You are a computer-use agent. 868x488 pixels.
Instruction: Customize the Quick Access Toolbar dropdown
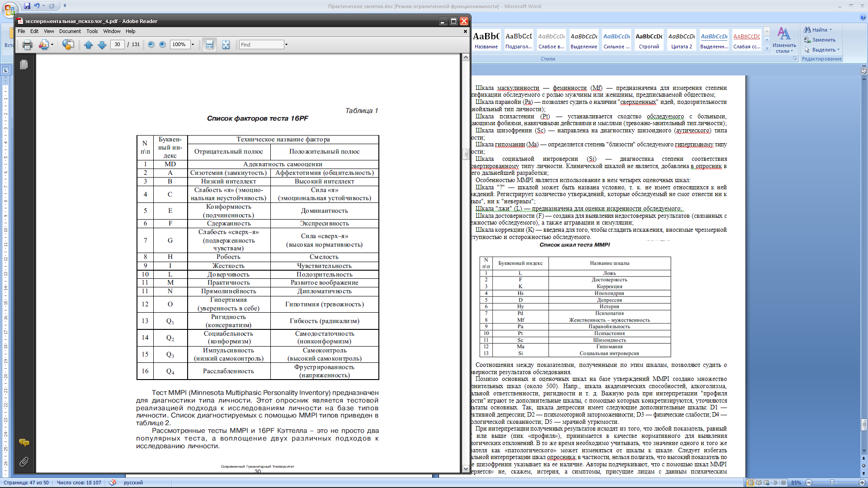pyautogui.click(x=65, y=6)
